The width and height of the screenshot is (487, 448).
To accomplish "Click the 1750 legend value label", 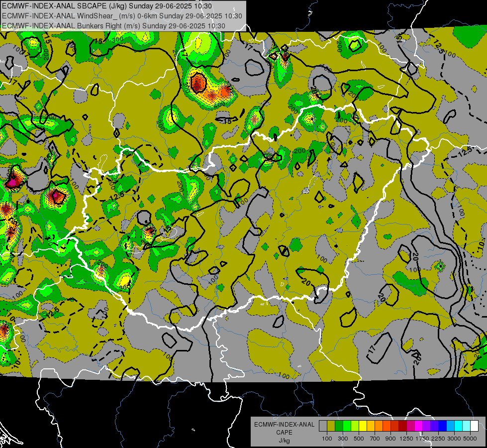I will point(422,439).
